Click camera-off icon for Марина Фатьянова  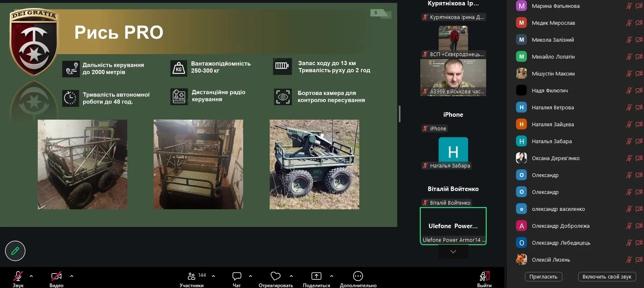639,6
